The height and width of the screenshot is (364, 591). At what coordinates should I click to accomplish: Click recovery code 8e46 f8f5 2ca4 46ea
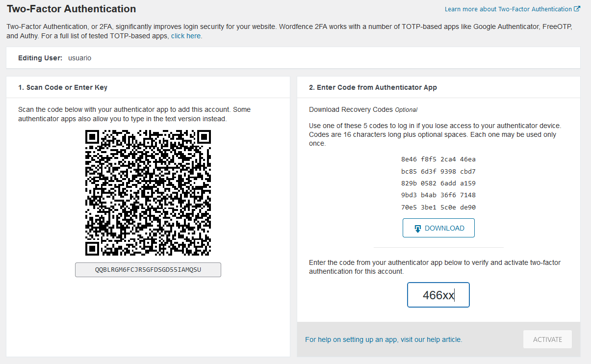tap(438, 159)
